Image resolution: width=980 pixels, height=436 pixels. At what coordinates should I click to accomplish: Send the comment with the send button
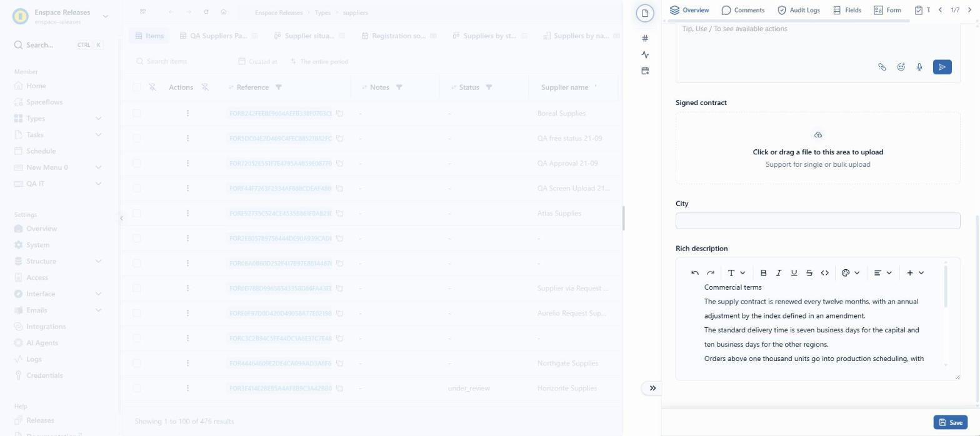pos(942,67)
